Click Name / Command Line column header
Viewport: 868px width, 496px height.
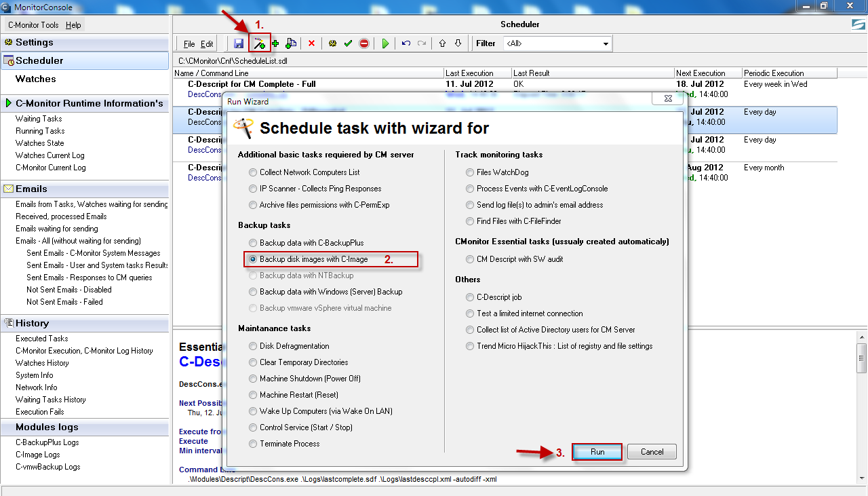click(309, 73)
